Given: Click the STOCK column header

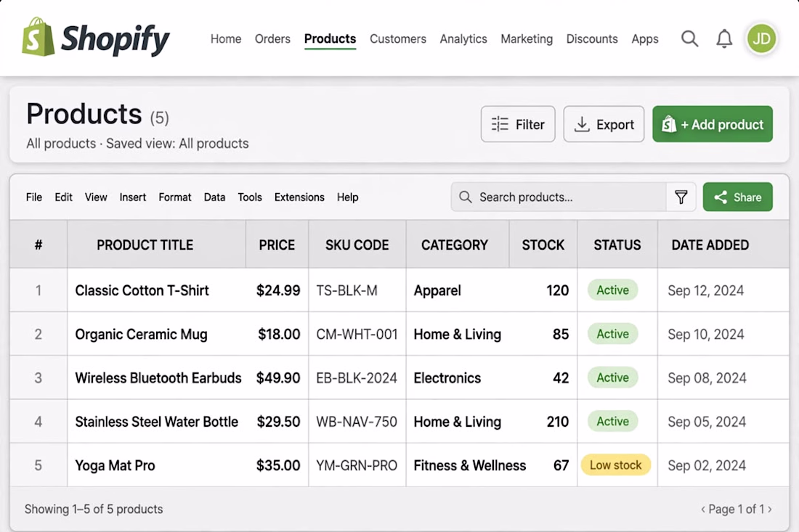Looking at the screenshot, I should click(x=543, y=245).
